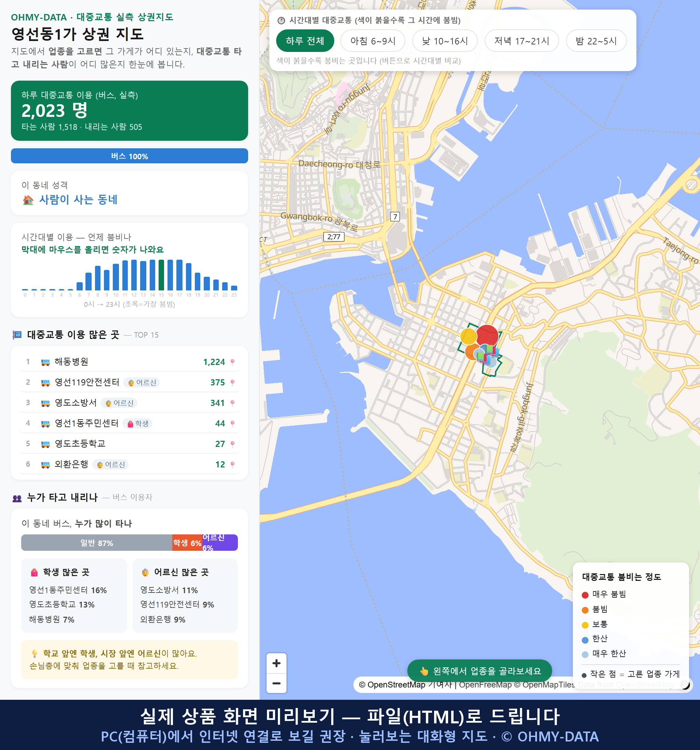Click the 학생 tag on 영선1동주민센터 row
700x750 pixels.
point(138,423)
